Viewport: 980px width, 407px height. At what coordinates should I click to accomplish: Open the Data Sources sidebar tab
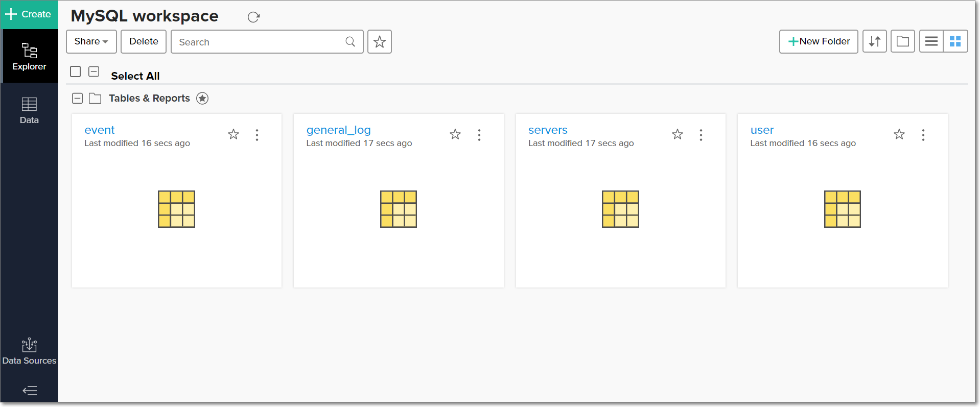tap(29, 351)
